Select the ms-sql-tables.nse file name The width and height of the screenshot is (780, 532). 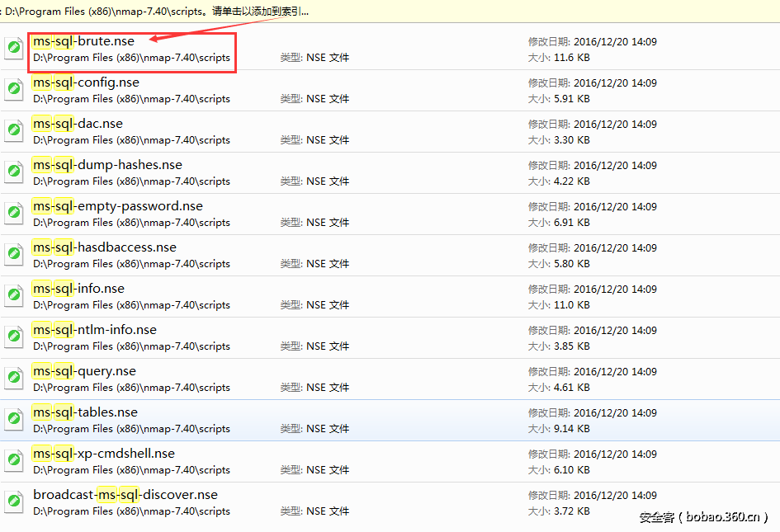tap(85, 412)
